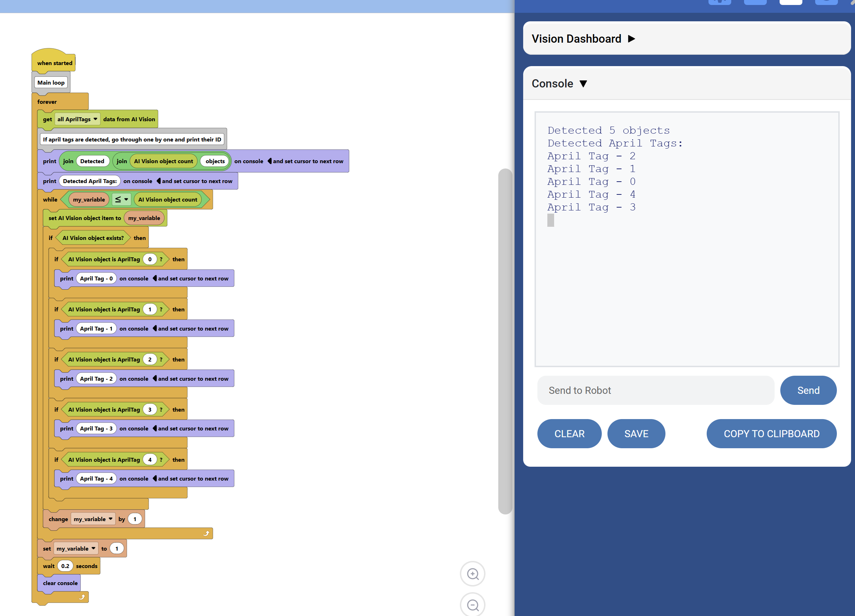Toggle next-row arrow on 'April Tag - 4' print
Screen dimensions: 855x616
click(155, 478)
